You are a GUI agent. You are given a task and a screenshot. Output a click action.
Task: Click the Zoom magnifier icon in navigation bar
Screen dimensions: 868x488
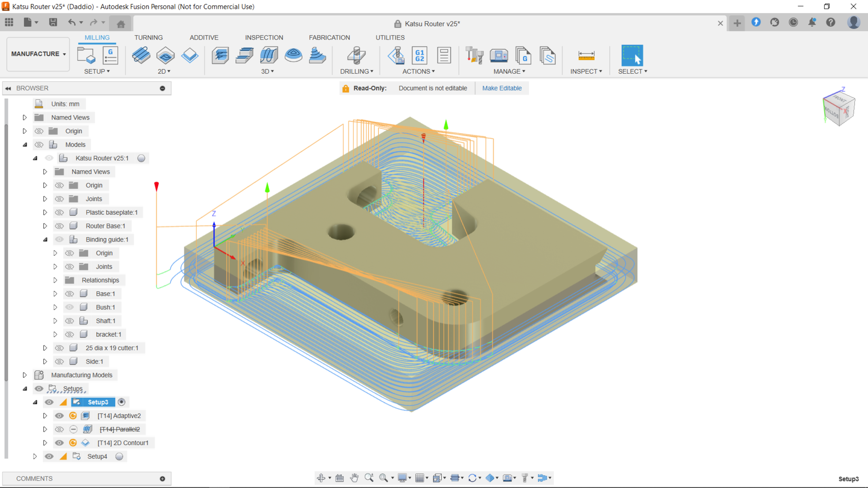(369, 478)
